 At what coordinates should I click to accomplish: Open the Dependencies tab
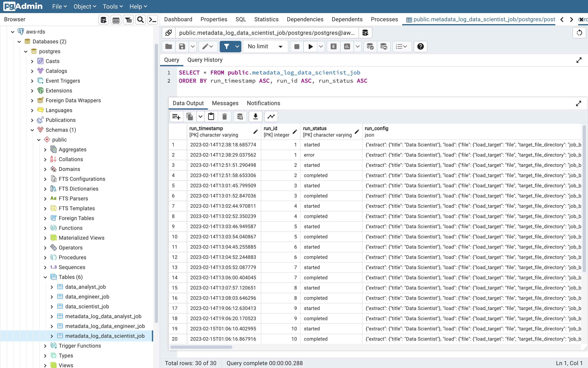305,19
